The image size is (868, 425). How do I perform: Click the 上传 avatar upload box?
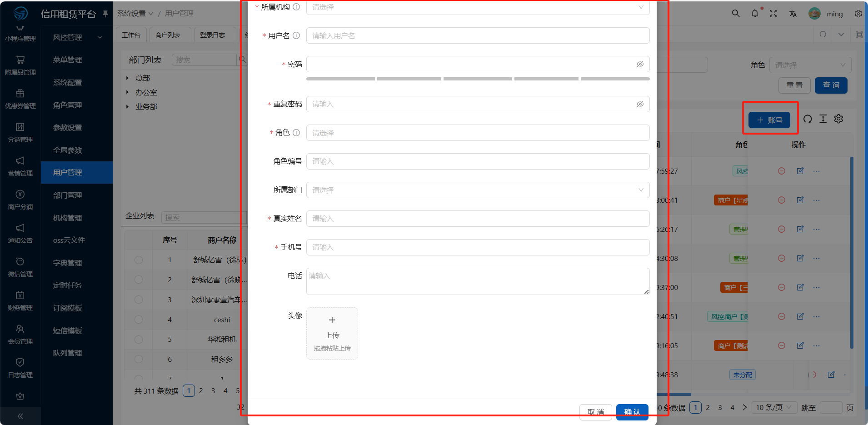click(x=332, y=334)
